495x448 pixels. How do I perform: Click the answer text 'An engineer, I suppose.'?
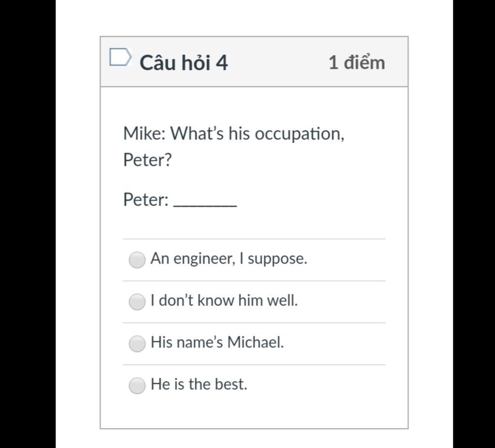click(x=229, y=259)
